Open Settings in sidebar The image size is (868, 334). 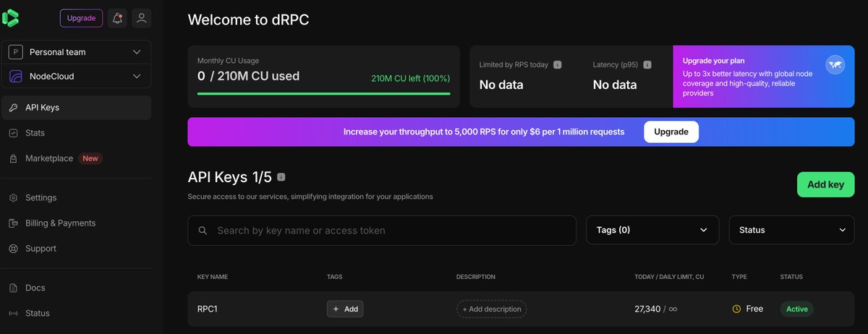pos(76,198)
